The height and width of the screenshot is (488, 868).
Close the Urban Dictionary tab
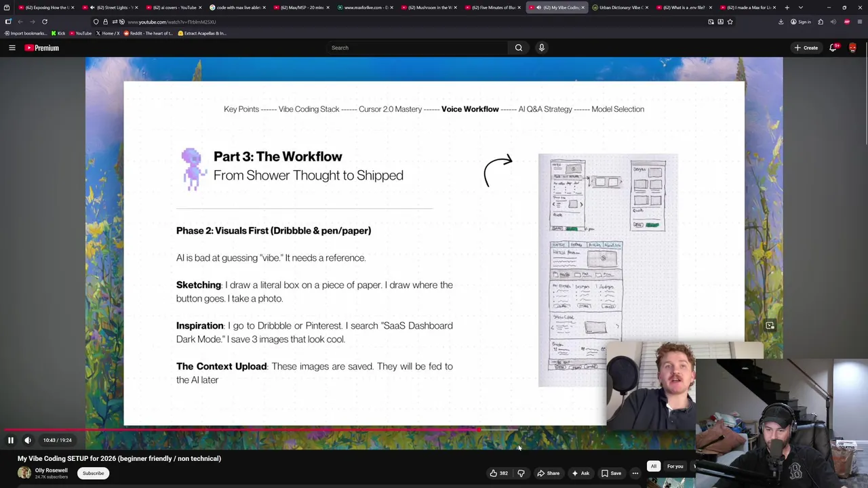[646, 7]
